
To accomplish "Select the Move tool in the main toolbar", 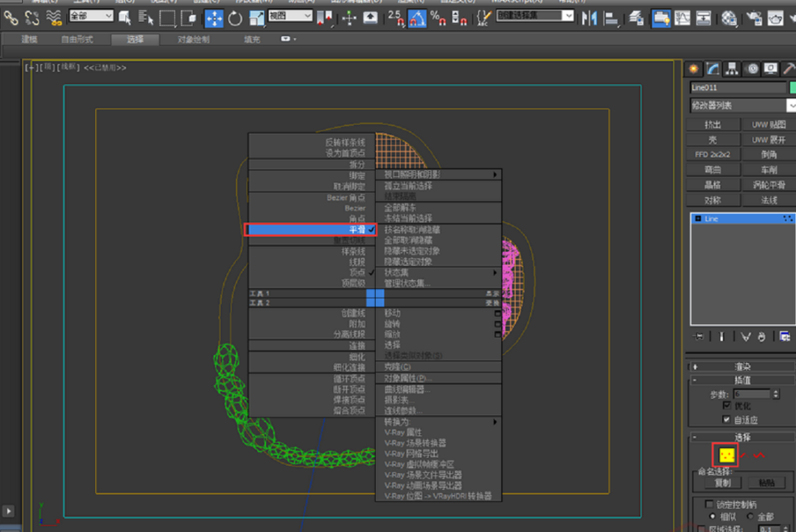I will click(x=214, y=18).
